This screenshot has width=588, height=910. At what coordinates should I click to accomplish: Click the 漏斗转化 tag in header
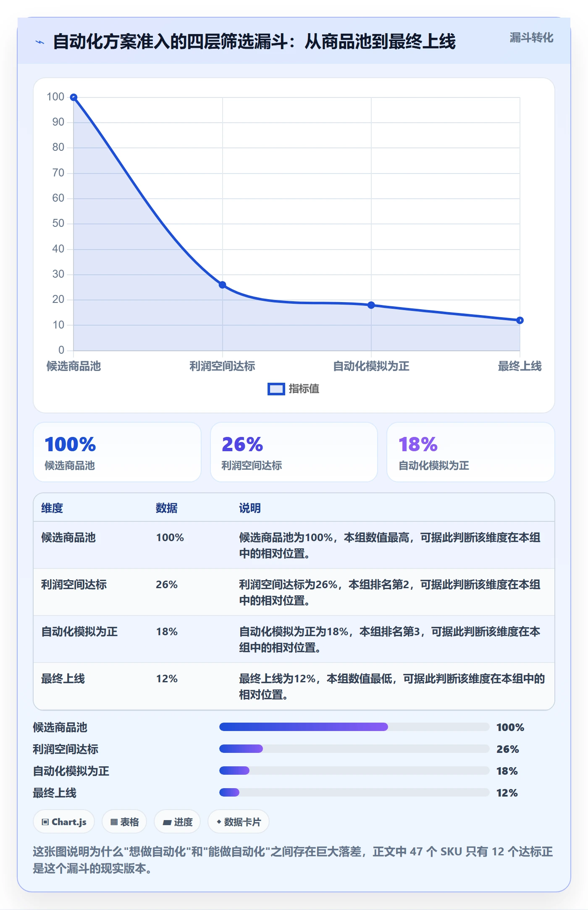pos(531,38)
